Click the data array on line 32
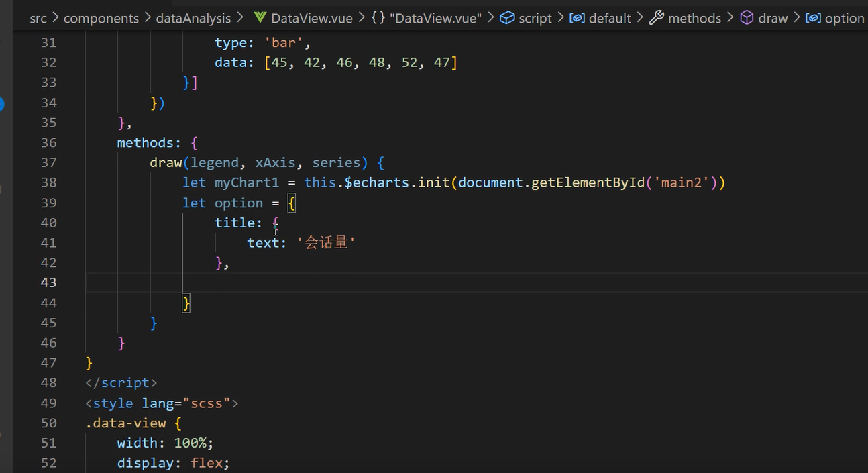Image resolution: width=868 pixels, height=473 pixels. pos(361,62)
